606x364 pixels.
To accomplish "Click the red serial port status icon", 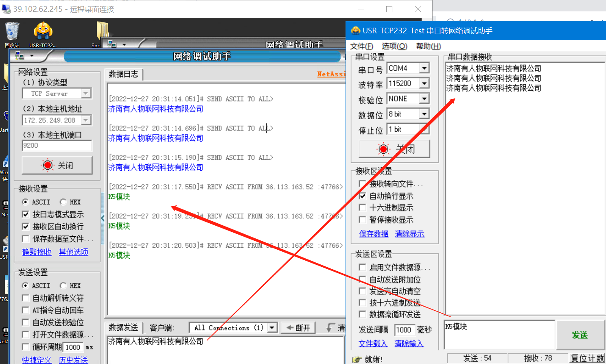I will [x=383, y=149].
